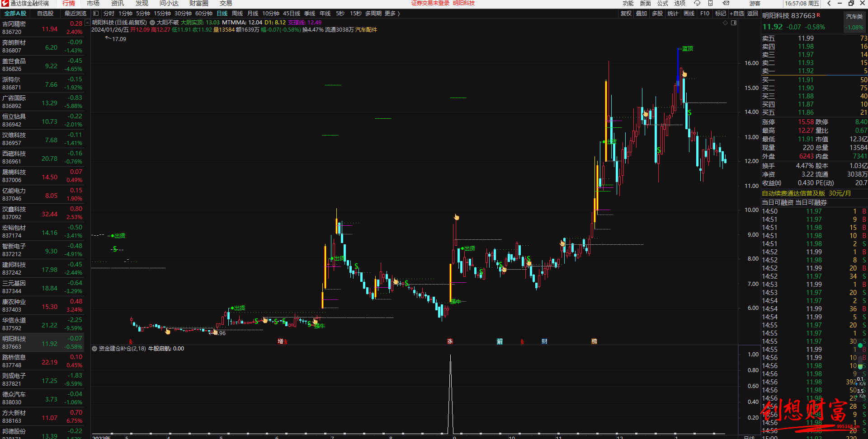Image resolution: width=868 pixels, height=439 pixels.
Task: Click the 蓝顶 signal label at chart peak
Action: click(687, 48)
